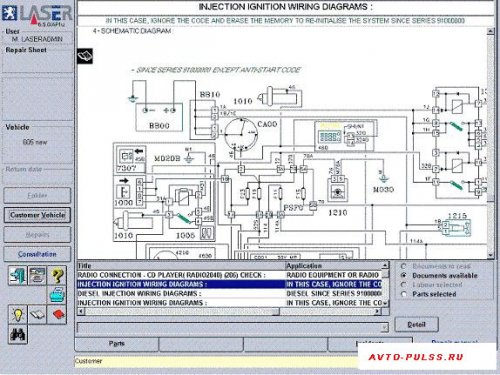This screenshot has height=375, width=500.
Task: Print using the cyan printer icon
Action: tap(57, 295)
